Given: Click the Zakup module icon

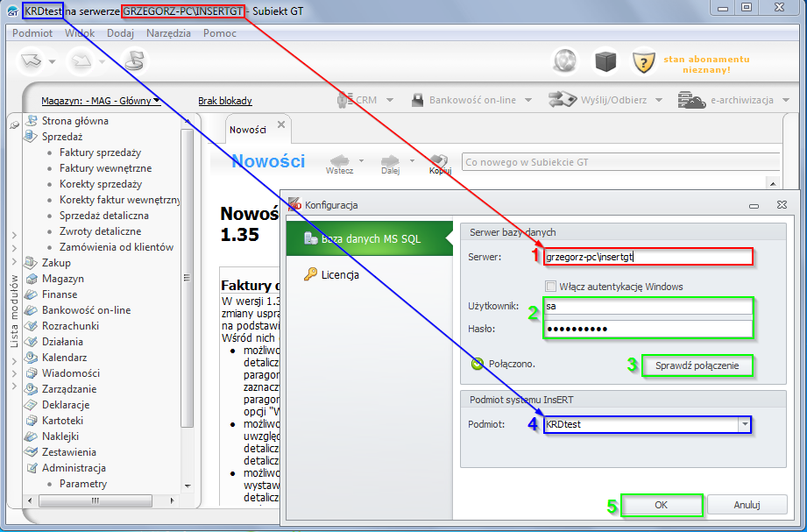Looking at the screenshot, I should click(31, 263).
